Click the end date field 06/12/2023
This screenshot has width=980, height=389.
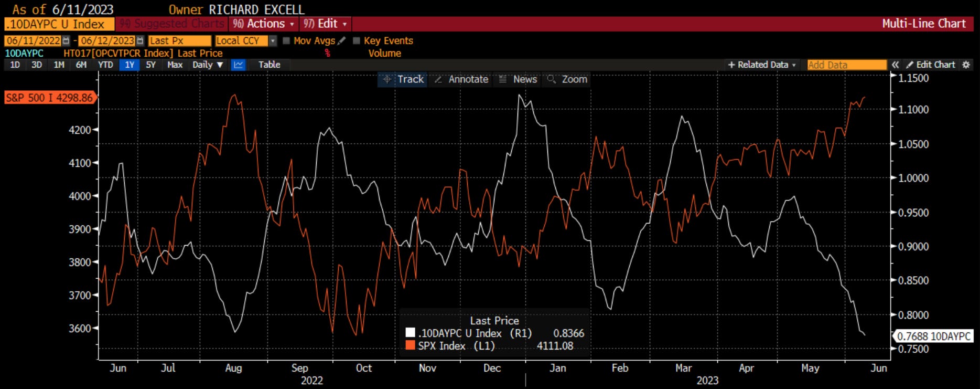click(107, 40)
